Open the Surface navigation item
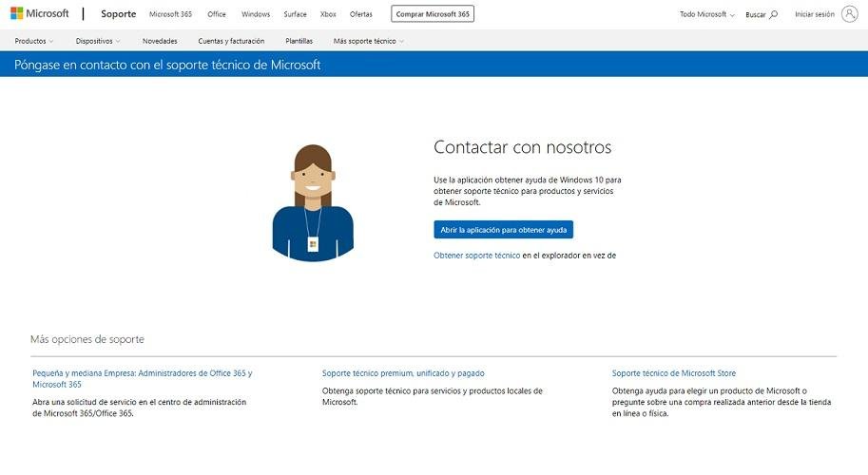Image resolution: width=868 pixels, height=475 pixels. (x=295, y=14)
